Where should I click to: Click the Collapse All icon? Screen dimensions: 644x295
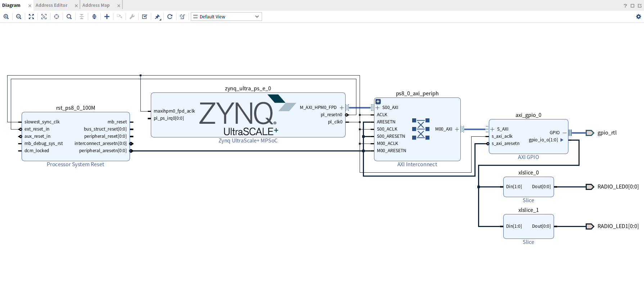82,17
